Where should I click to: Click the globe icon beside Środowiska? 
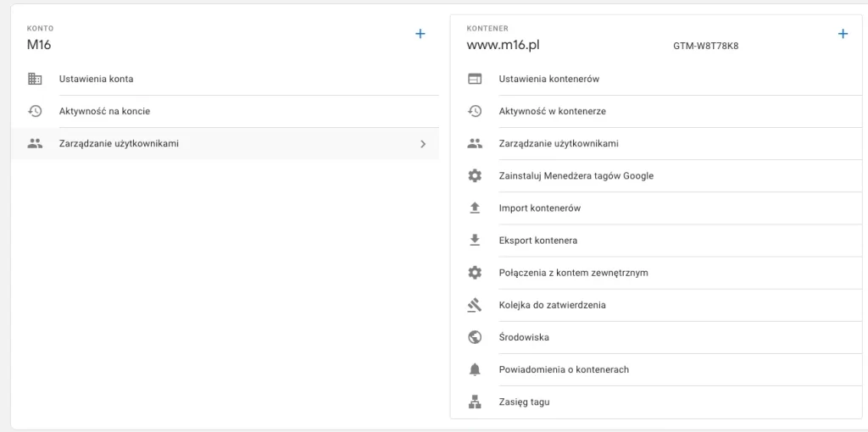click(475, 337)
